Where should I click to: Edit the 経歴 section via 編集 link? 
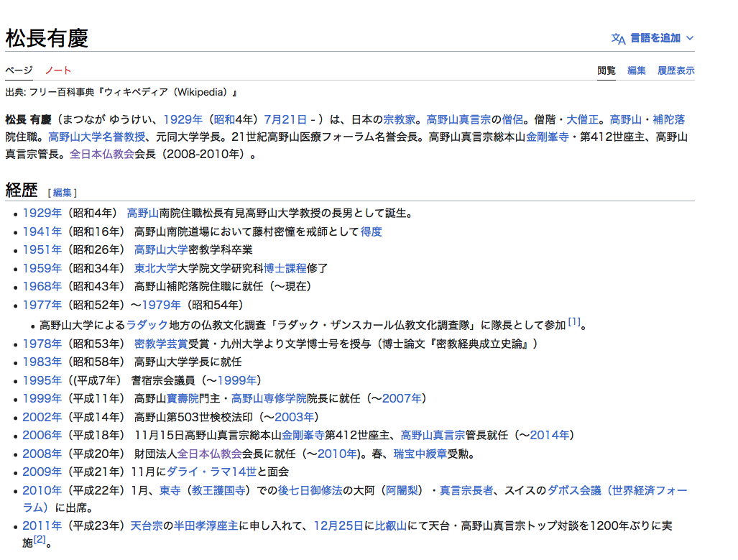point(62,193)
